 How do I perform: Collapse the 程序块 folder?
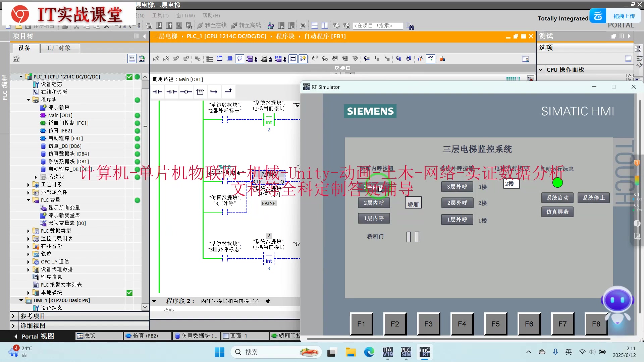tap(29, 100)
